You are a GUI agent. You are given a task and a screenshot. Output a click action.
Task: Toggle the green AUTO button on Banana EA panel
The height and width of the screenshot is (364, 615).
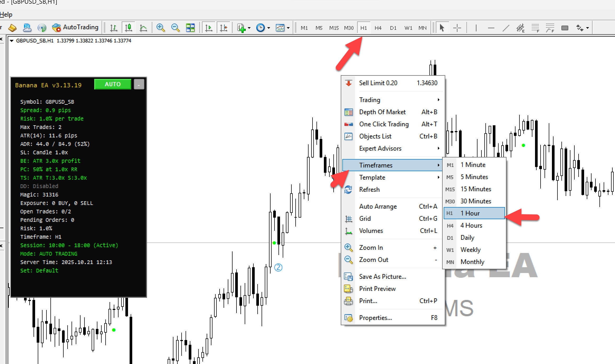(x=112, y=84)
